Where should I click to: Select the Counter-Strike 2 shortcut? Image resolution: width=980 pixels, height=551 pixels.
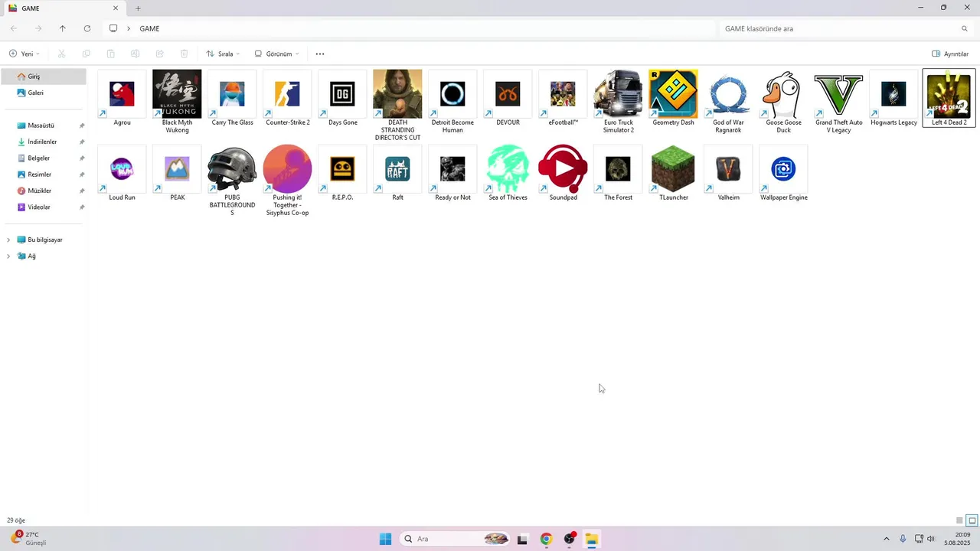tap(287, 98)
